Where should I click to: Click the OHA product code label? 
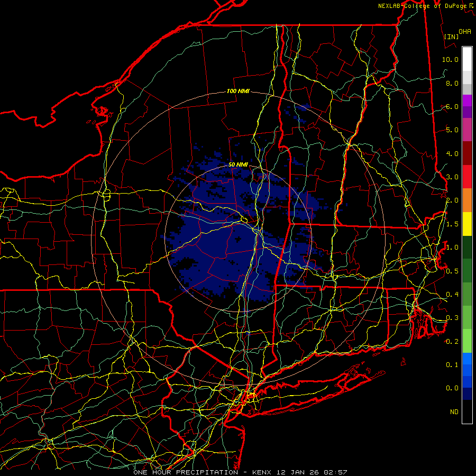click(x=465, y=31)
